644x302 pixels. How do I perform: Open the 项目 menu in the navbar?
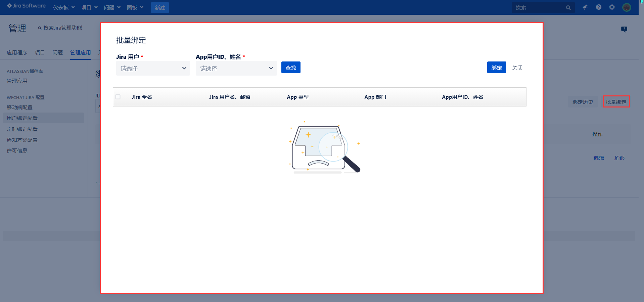pyautogui.click(x=89, y=7)
